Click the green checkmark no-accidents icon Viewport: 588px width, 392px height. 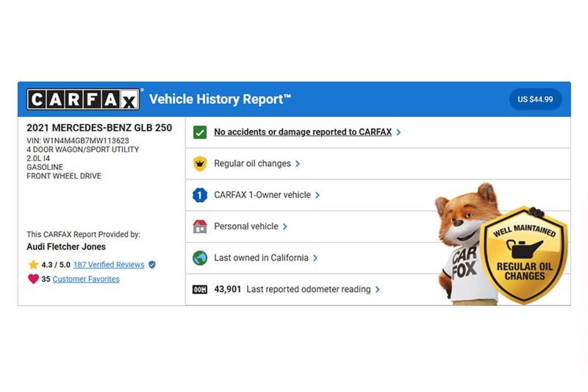[x=200, y=132]
